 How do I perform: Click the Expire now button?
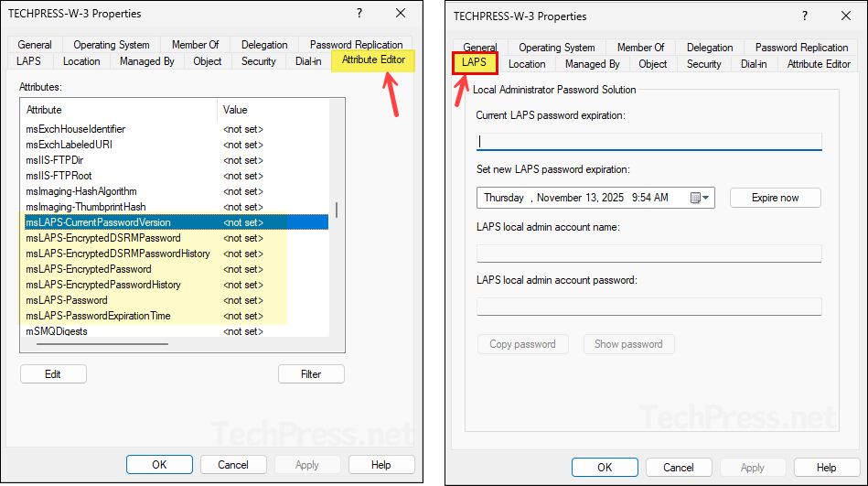tap(775, 198)
